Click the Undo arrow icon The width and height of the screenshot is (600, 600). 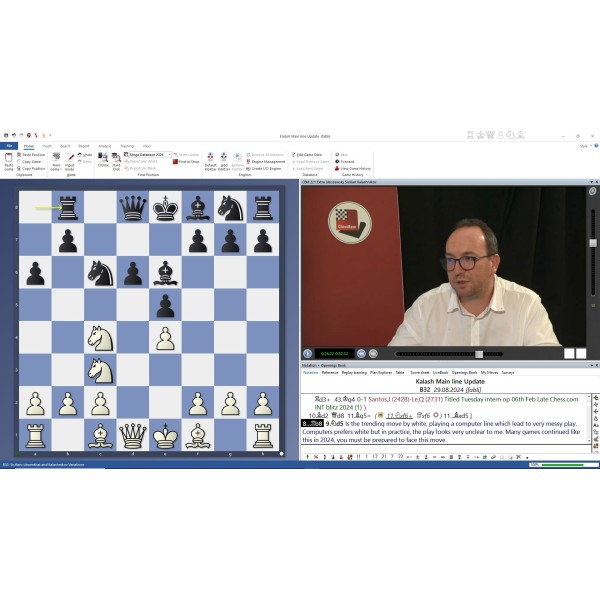click(x=80, y=155)
